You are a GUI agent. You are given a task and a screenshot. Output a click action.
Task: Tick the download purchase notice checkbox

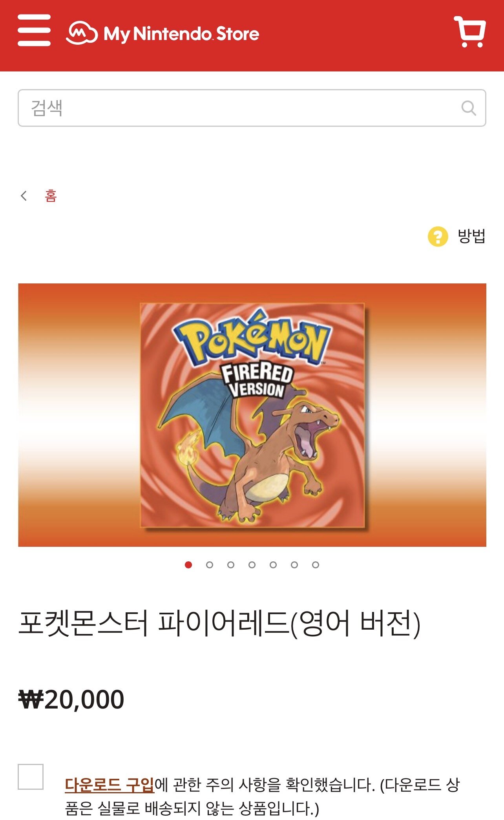click(x=31, y=776)
